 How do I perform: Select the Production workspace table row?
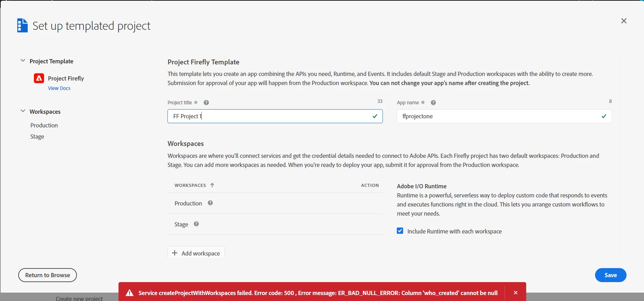pos(275,203)
